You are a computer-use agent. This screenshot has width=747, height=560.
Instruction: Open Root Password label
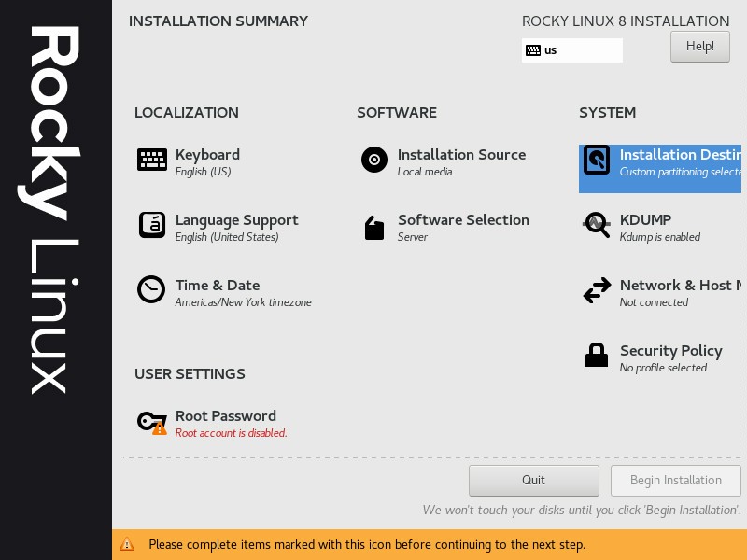[x=226, y=415]
